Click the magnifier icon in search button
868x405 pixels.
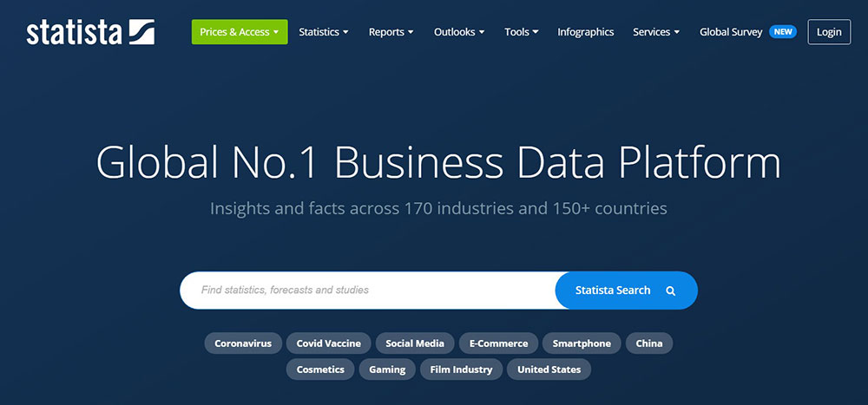[670, 291]
